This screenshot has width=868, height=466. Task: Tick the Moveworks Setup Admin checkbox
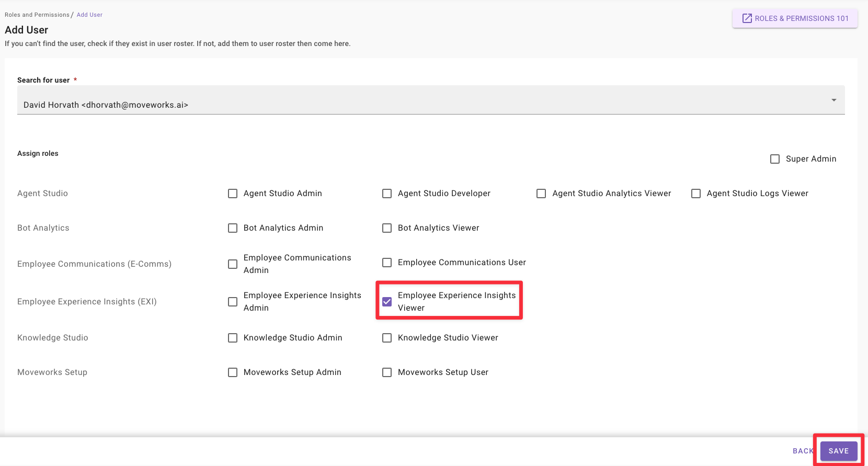(233, 372)
